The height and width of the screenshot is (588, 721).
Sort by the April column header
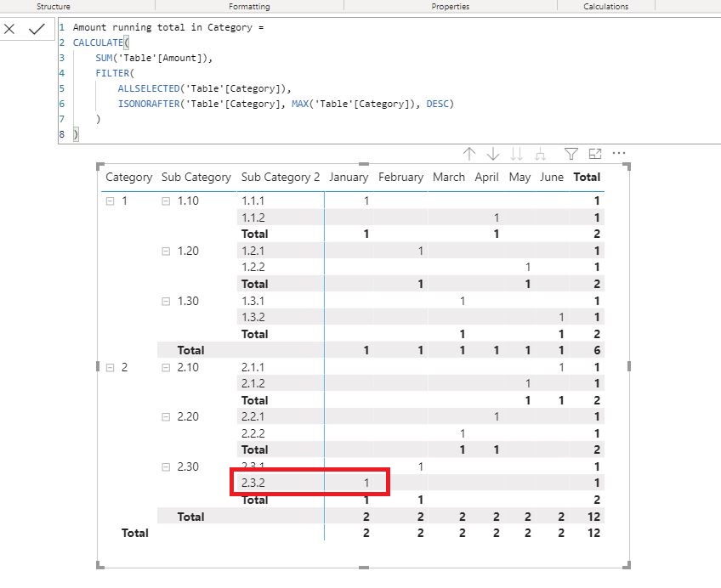coord(486,178)
